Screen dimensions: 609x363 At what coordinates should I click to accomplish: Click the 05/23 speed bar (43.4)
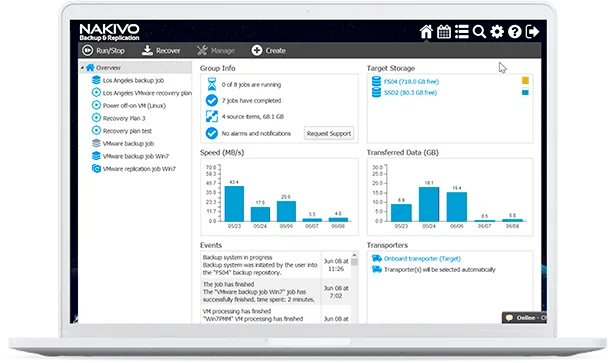234,204
